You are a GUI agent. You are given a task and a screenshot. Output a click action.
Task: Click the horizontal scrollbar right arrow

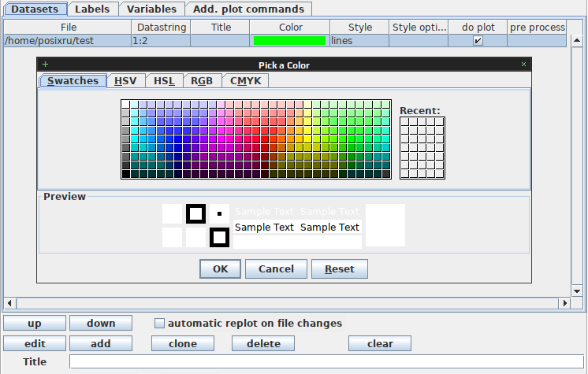coord(564,303)
